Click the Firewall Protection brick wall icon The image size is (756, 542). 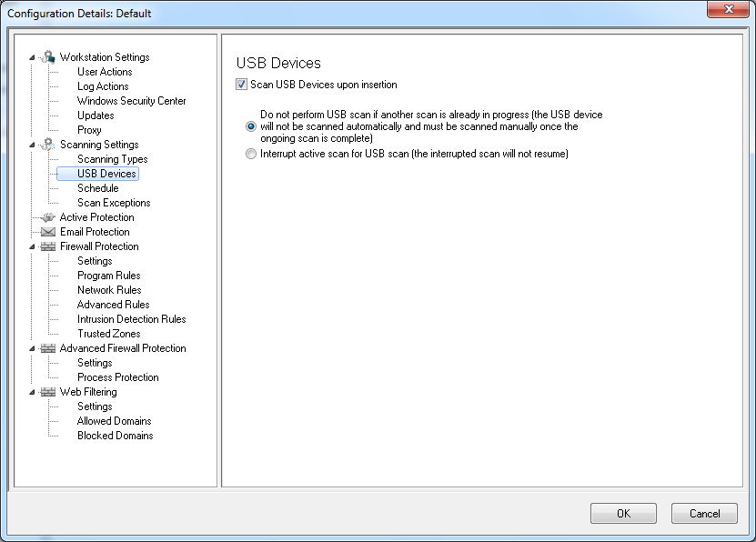48,246
